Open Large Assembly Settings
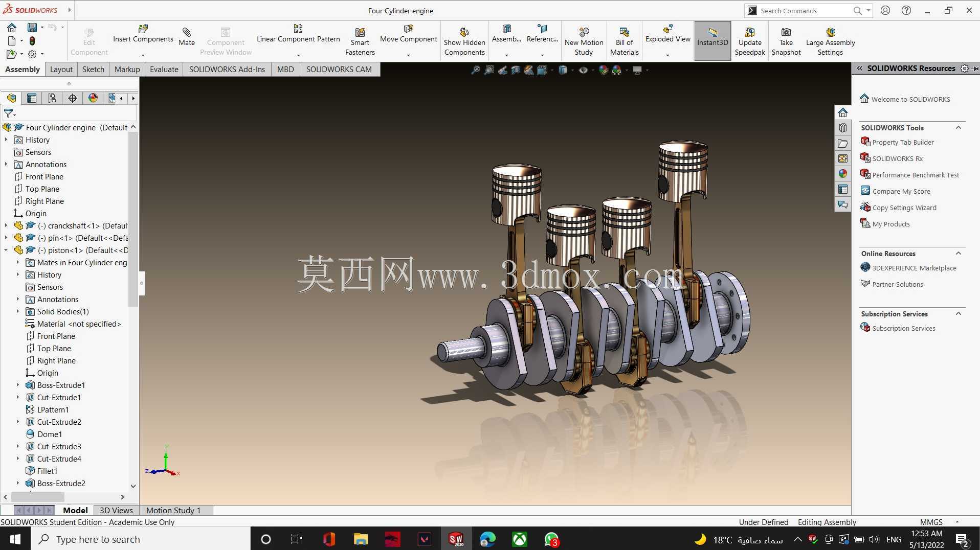This screenshot has width=980, height=550. [x=830, y=41]
